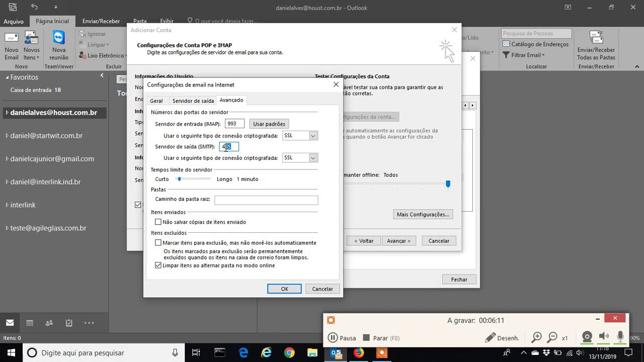Expand the daniel@startwit.com.br account

point(7,136)
